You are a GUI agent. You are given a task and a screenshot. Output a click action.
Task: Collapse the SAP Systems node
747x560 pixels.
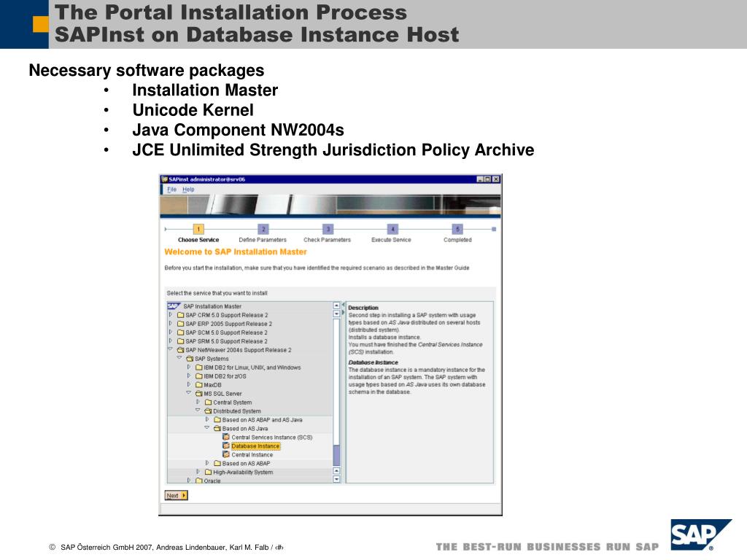pos(179,358)
